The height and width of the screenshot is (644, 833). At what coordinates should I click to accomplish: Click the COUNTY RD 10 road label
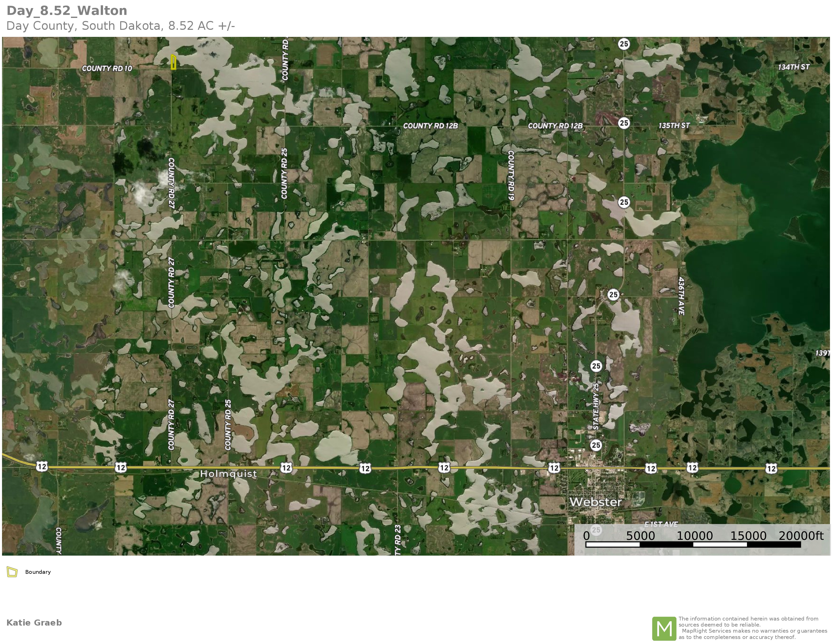tap(107, 69)
